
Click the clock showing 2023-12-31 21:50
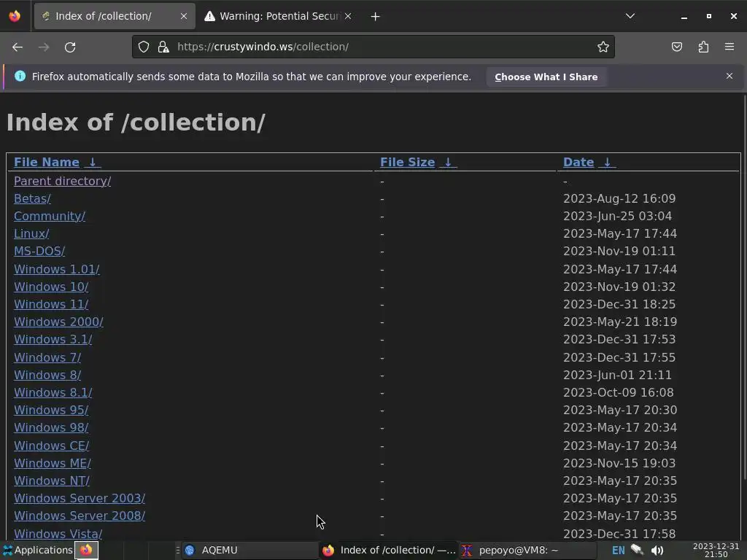point(716,551)
